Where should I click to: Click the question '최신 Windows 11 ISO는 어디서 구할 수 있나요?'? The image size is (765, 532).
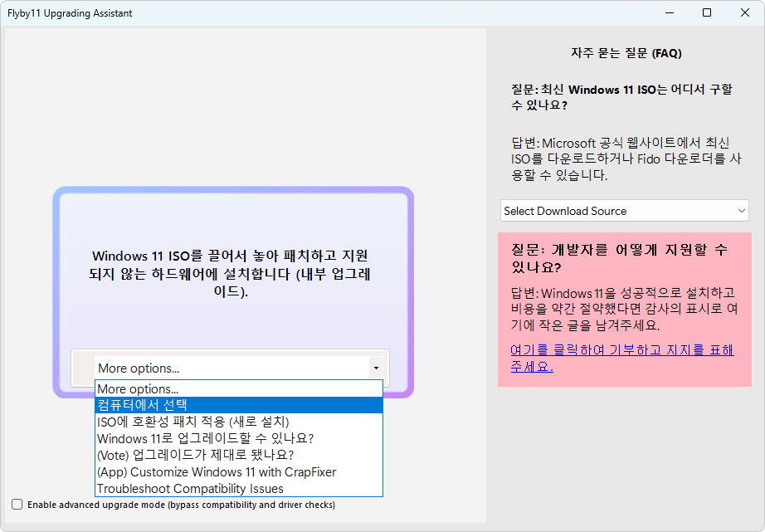click(621, 97)
